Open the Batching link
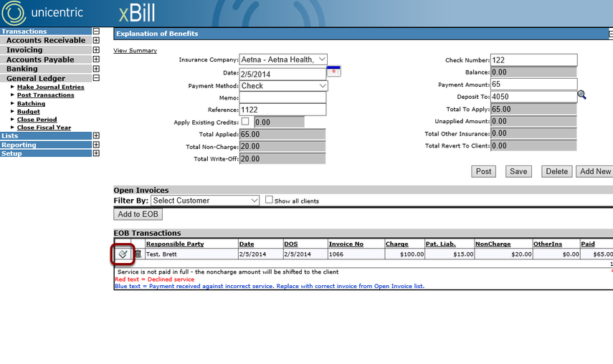The height and width of the screenshot is (364, 613). (x=31, y=103)
